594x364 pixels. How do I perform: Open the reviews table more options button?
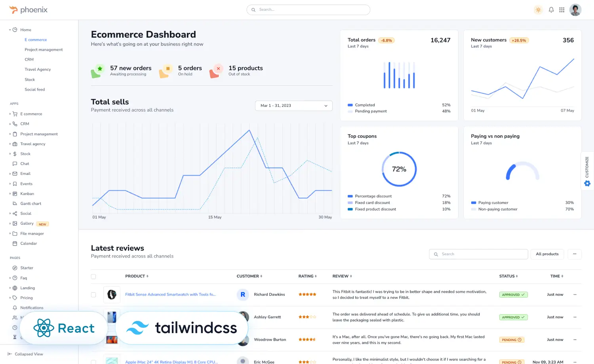[x=575, y=254]
